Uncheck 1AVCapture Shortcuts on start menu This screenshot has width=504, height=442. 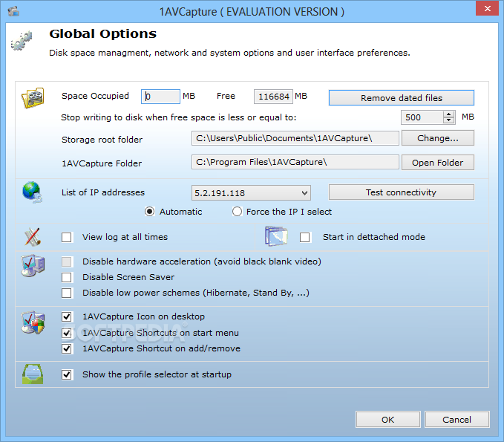pyautogui.click(x=67, y=333)
